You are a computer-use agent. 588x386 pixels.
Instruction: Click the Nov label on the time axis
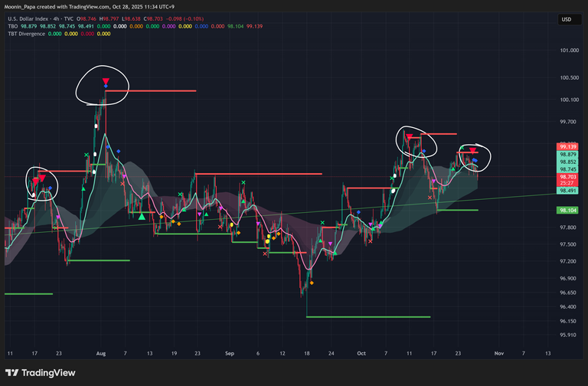498,354
